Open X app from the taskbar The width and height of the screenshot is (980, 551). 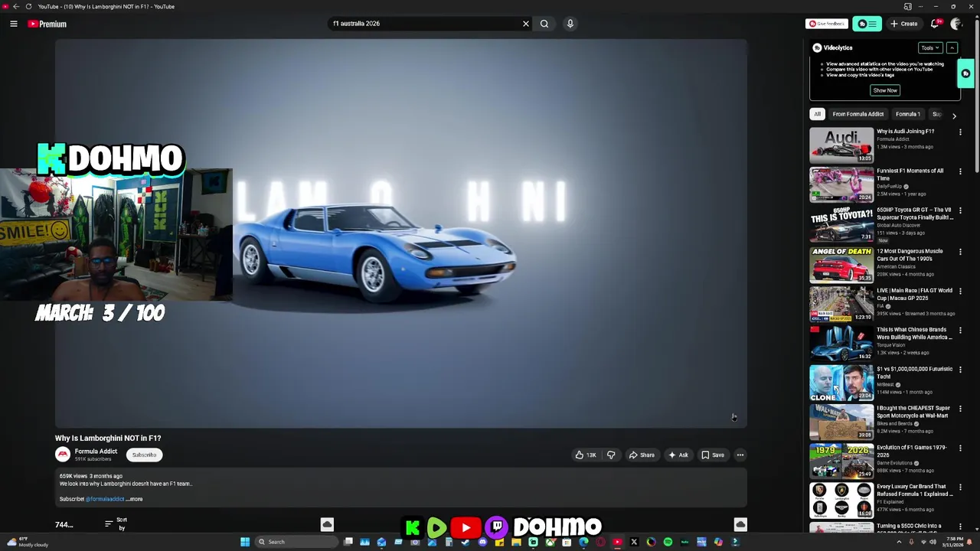pyautogui.click(x=634, y=542)
